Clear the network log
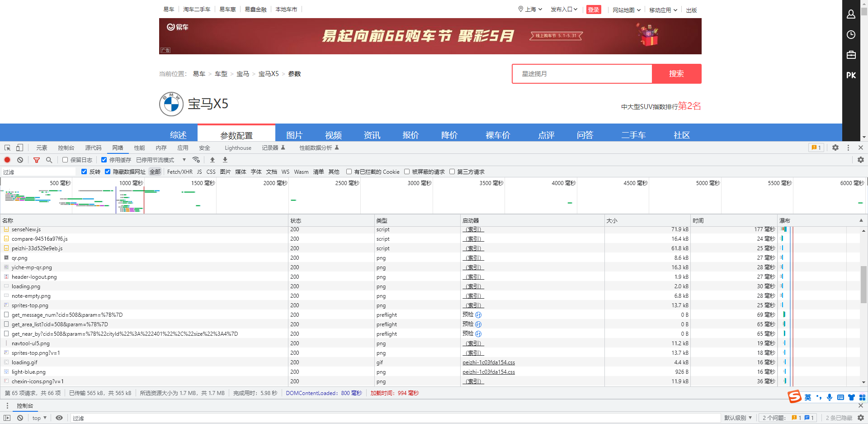 tap(20, 160)
